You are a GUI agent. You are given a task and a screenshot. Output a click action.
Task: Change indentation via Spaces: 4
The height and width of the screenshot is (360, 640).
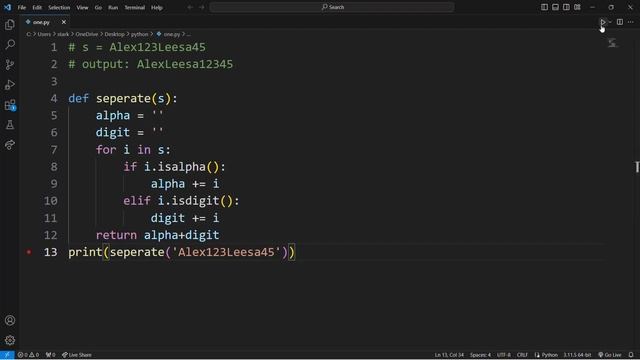(480, 355)
